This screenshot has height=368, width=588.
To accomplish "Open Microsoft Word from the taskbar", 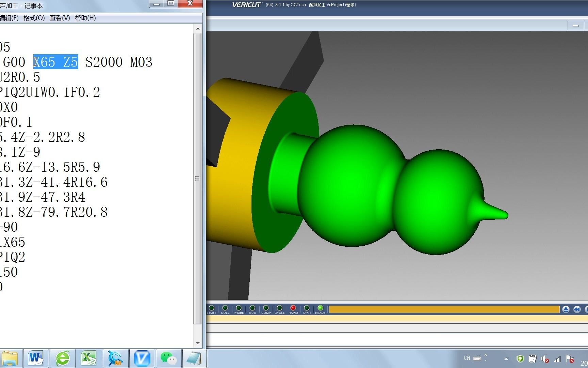I will point(36,358).
